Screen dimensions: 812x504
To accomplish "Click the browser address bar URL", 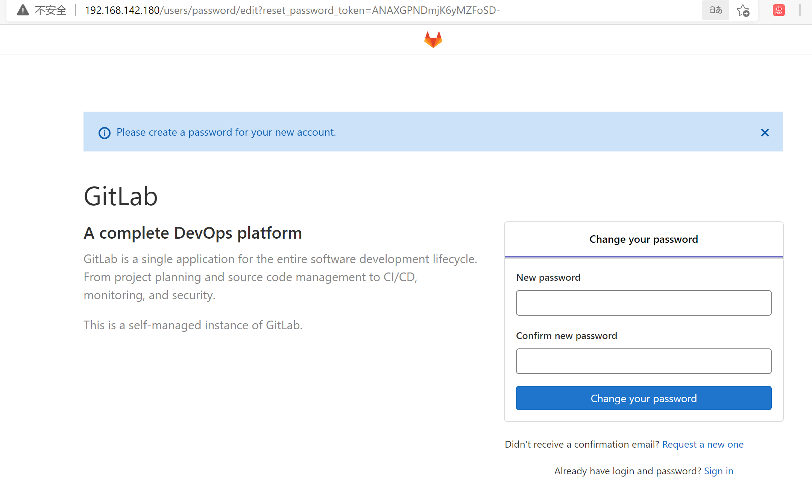I will pos(292,10).
